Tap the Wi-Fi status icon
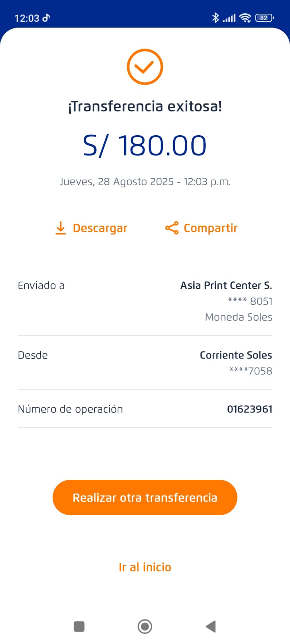The height and width of the screenshot is (644, 290). pyautogui.click(x=245, y=18)
